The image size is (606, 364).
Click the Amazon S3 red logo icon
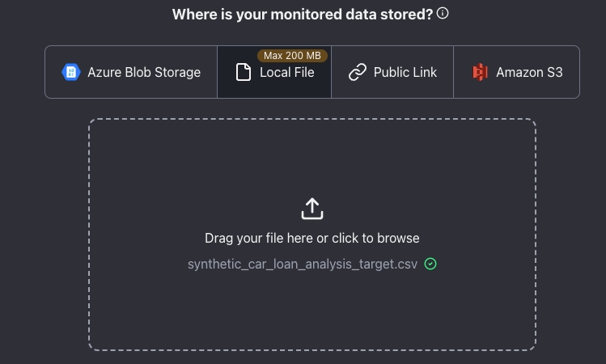click(x=480, y=72)
